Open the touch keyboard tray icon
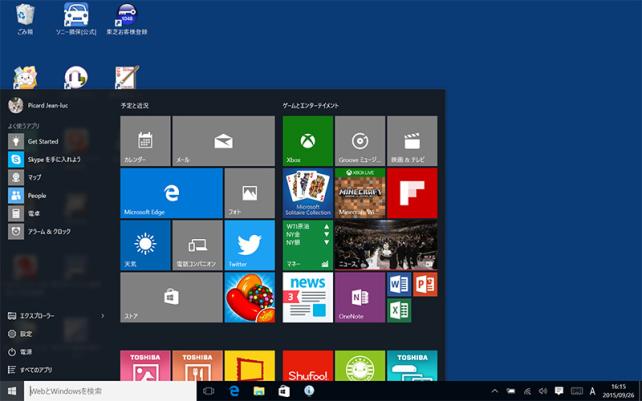The image size is (642, 401). [x=577, y=391]
